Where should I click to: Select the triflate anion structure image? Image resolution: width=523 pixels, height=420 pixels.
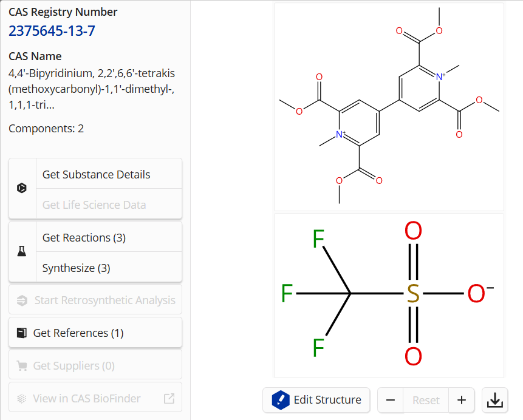[x=389, y=295]
